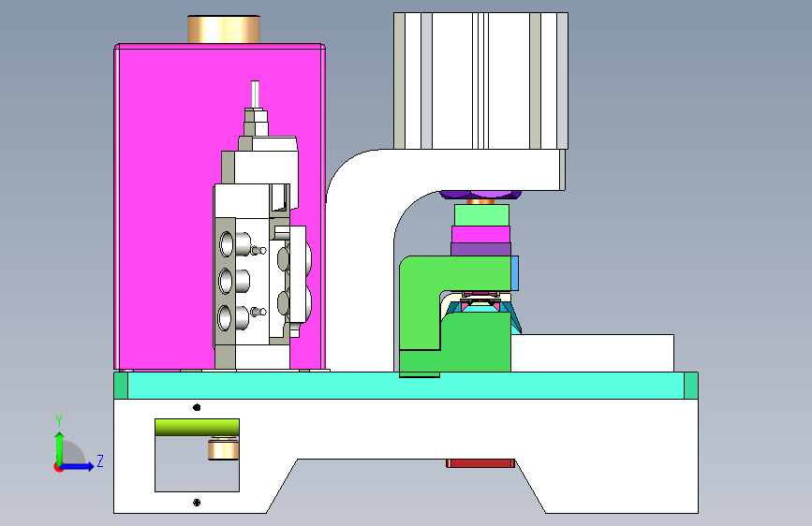
Task: Select the upper black screw hole on base
Action: (x=197, y=407)
